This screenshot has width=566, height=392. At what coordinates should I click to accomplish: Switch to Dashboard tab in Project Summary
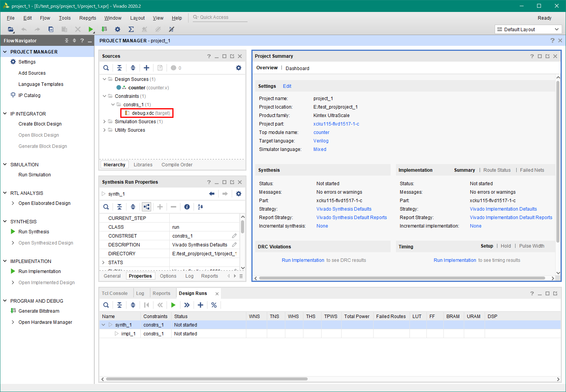(297, 68)
